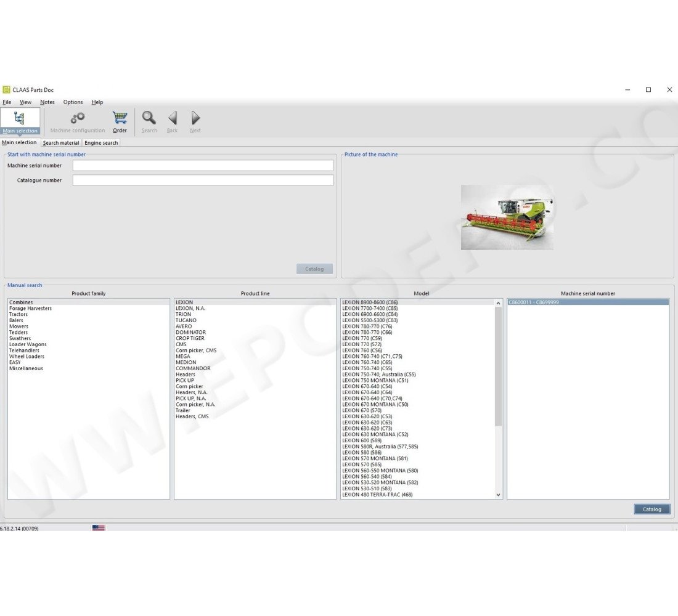
Task: Select Swathers in Product family
Action: point(89,338)
